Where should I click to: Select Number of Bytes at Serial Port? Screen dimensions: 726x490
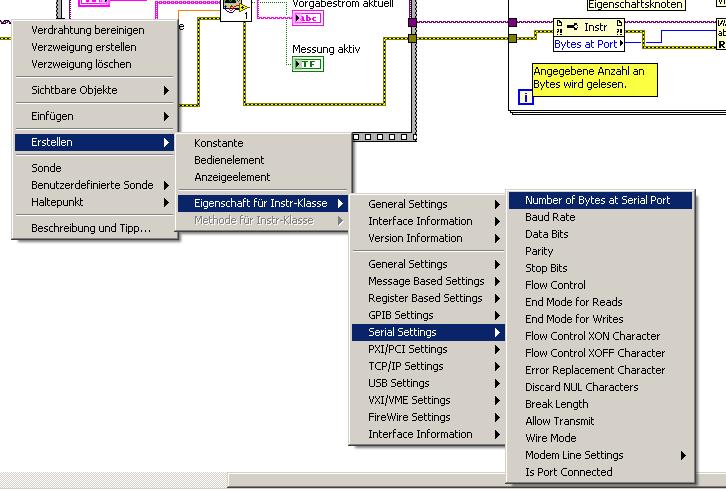coord(601,200)
